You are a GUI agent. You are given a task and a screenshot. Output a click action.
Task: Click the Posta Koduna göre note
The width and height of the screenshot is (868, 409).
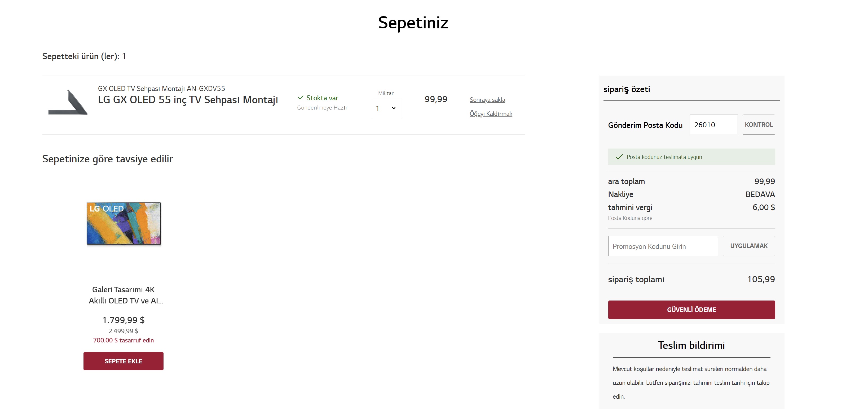(x=630, y=218)
